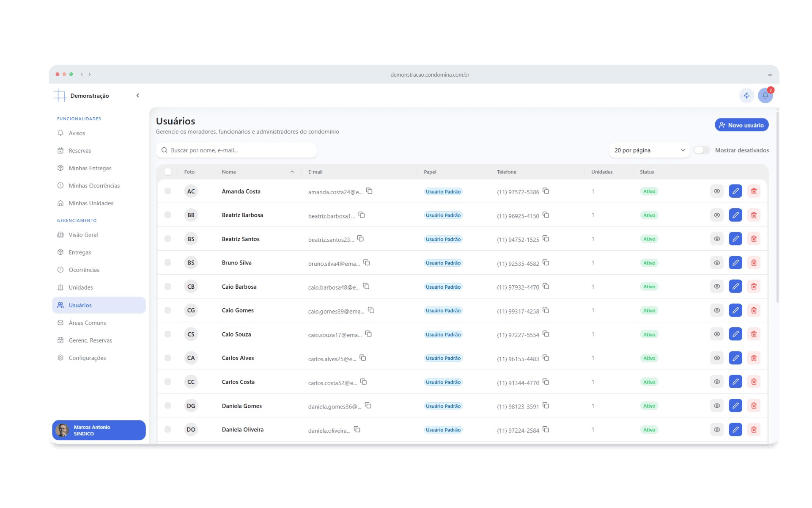Check the Amanda Costa row checkbox
Image resolution: width=812 pixels, height=508 pixels.
(168, 191)
